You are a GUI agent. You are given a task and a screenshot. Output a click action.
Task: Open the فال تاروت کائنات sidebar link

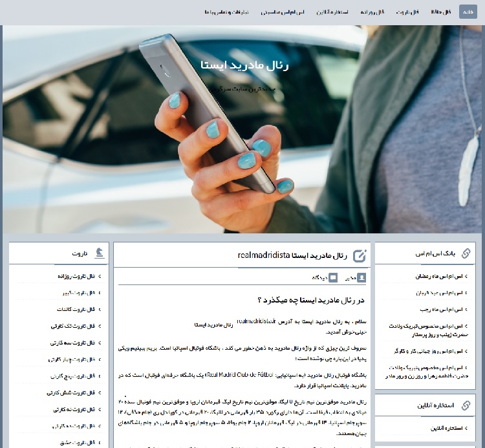coord(76,309)
